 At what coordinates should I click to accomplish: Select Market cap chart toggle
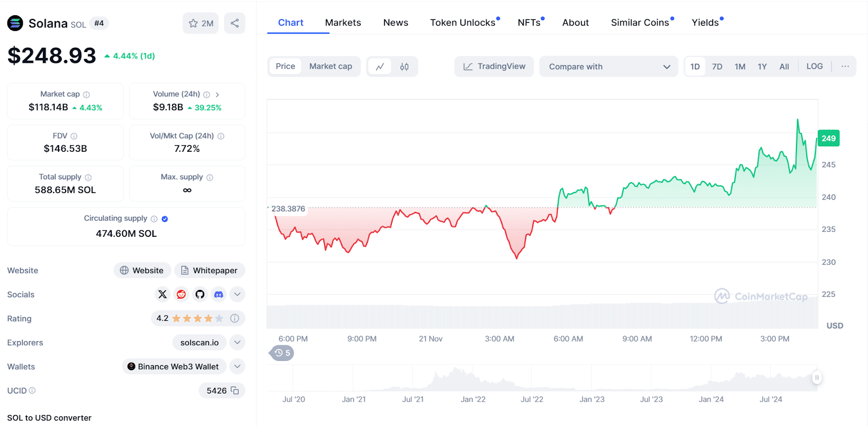pos(331,66)
